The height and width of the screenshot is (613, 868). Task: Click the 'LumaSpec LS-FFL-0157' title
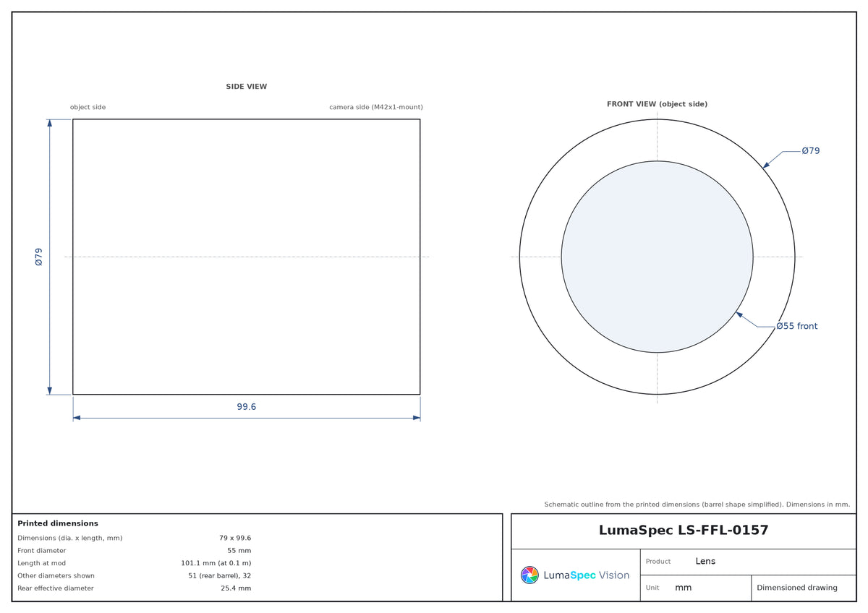pyautogui.click(x=684, y=531)
